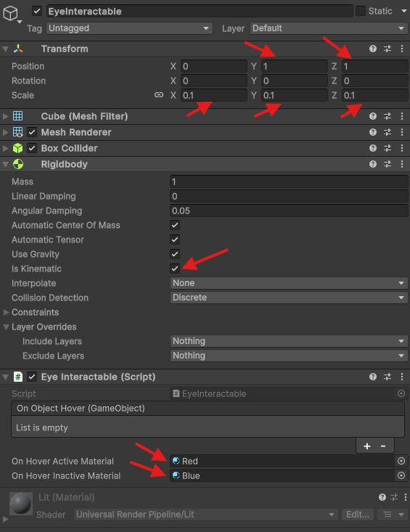This screenshot has width=410, height=532.
Task: Open the Interpolate dropdown
Action: [x=289, y=283]
